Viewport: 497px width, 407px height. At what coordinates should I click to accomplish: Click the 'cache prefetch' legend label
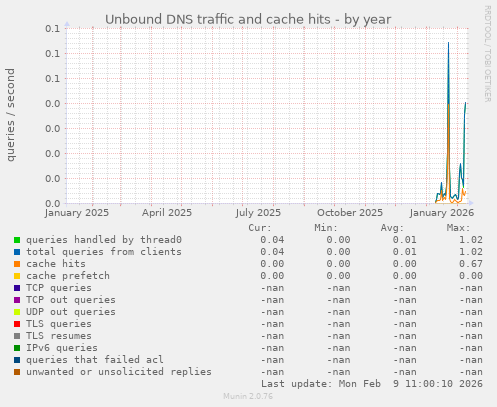click(x=68, y=276)
